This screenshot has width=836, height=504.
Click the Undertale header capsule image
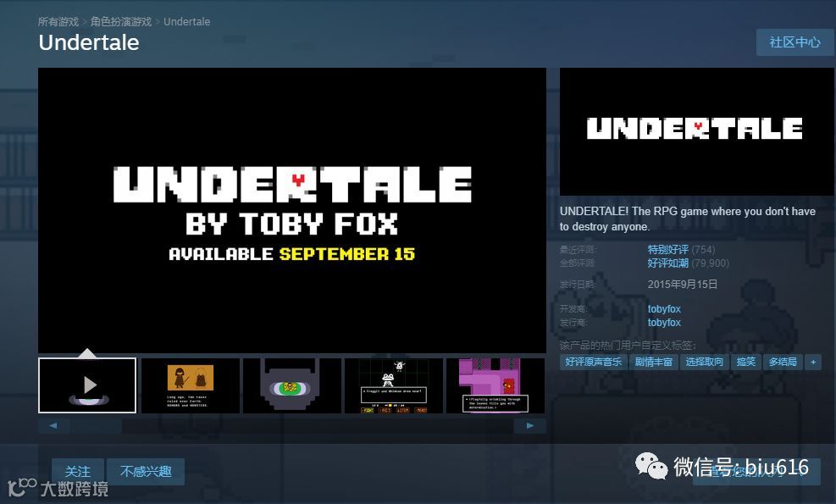coord(696,132)
